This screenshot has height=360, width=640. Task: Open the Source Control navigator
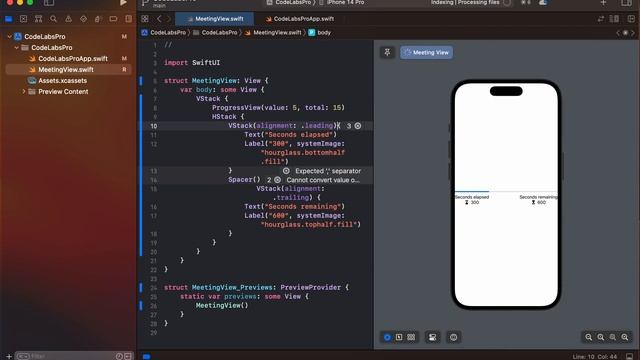(x=23, y=19)
